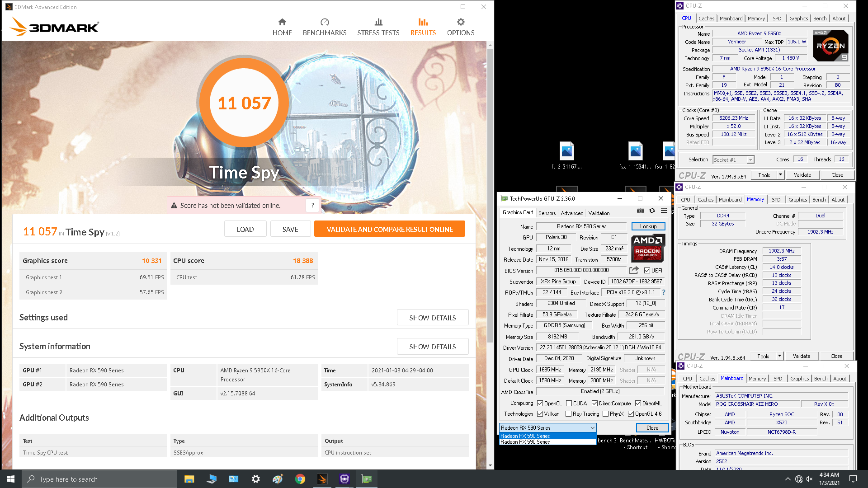
Task: Toggle the DirectCompute checkbox
Action: pyautogui.click(x=594, y=403)
